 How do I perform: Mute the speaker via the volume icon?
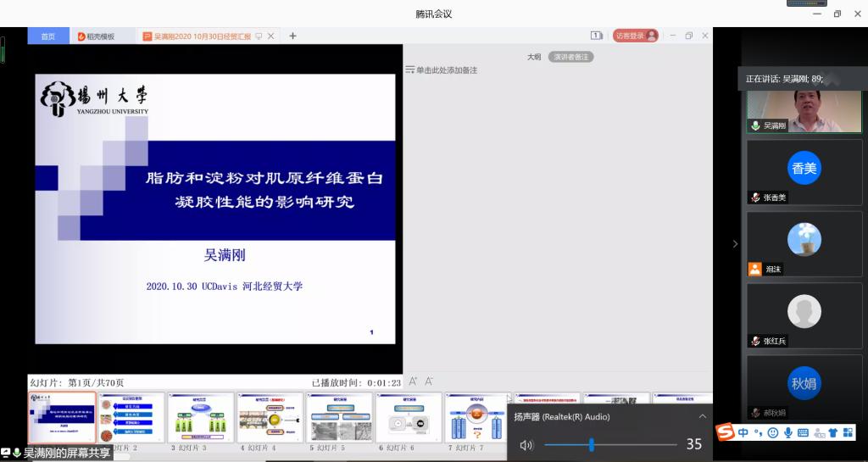click(x=526, y=445)
